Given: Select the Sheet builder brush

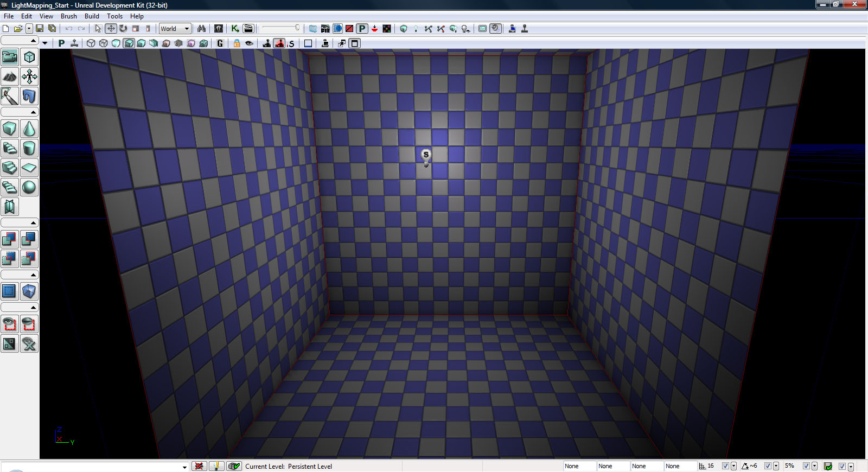Looking at the screenshot, I should click(29, 168).
